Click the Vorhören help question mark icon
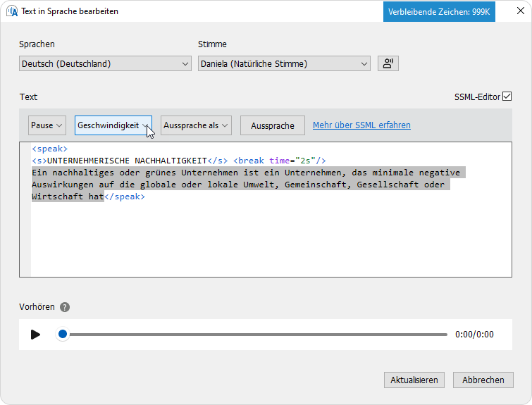The height and width of the screenshot is (405, 532). (x=65, y=307)
